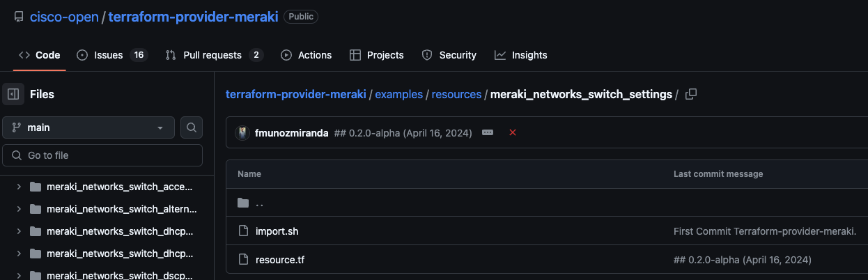Open the fmunozmiranda avatar
The height and width of the screenshot is (280, 868).
(242, 132)
